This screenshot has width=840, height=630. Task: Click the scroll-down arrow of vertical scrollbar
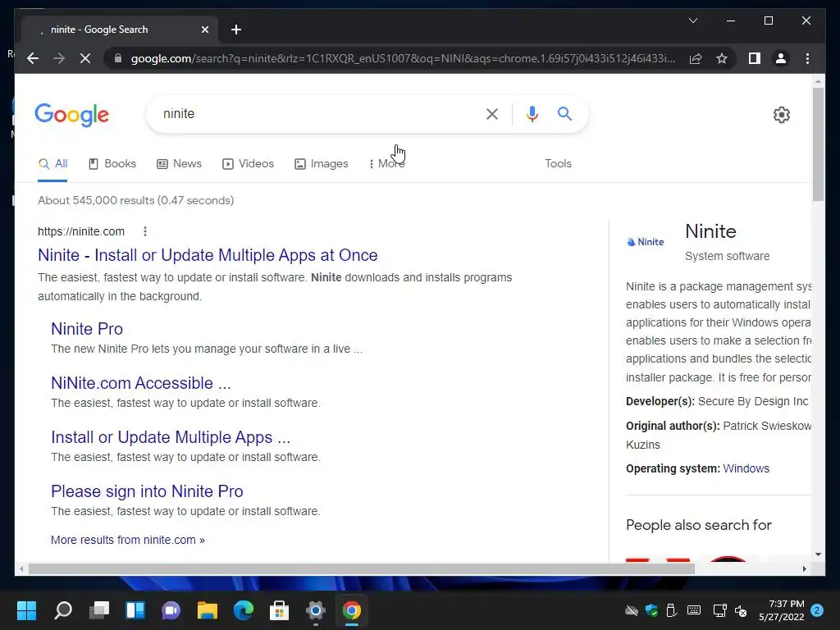[x=818, y=555]
